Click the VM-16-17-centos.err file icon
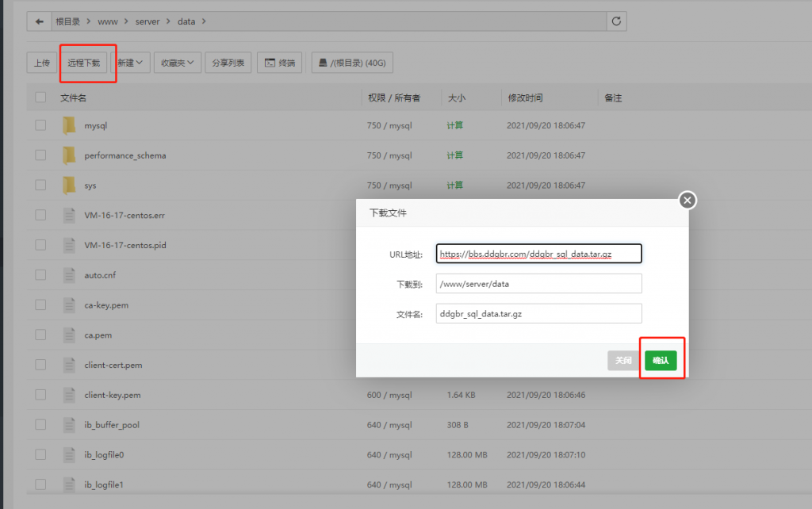Viewport: 812px width, 509px height. (69, 215)
